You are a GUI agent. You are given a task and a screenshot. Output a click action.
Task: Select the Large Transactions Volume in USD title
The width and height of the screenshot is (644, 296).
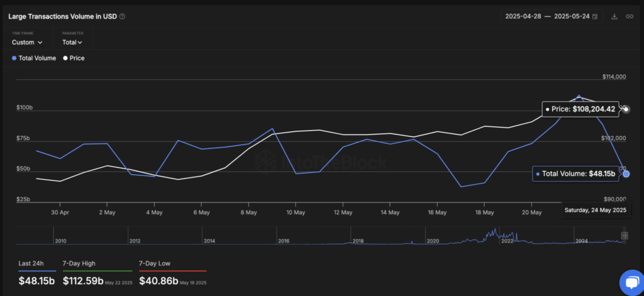point(63,17)
